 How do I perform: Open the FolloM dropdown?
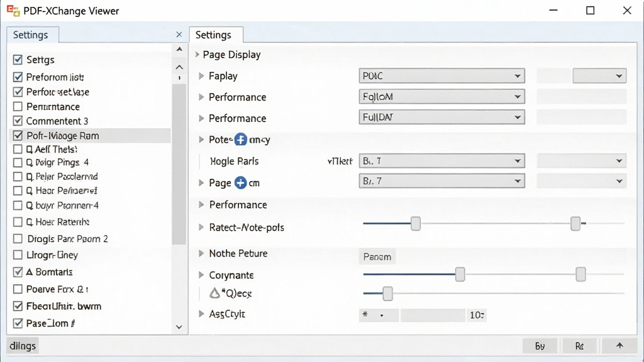pyautogui.click(x=441, y=96)
